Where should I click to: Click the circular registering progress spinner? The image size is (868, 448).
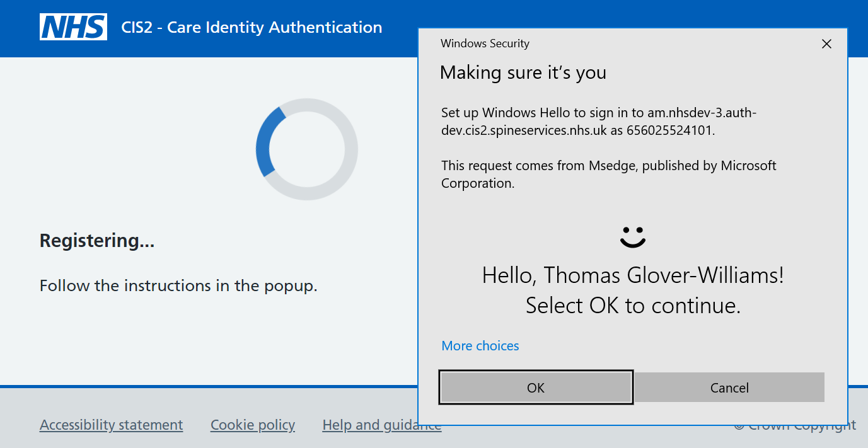tap(307, 149)
